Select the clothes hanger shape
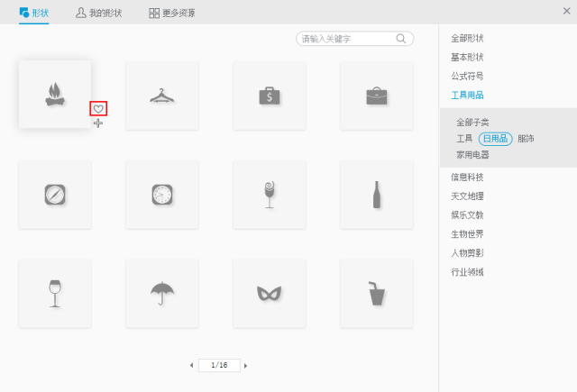577x392 pixels. click(x=162, y=96)
